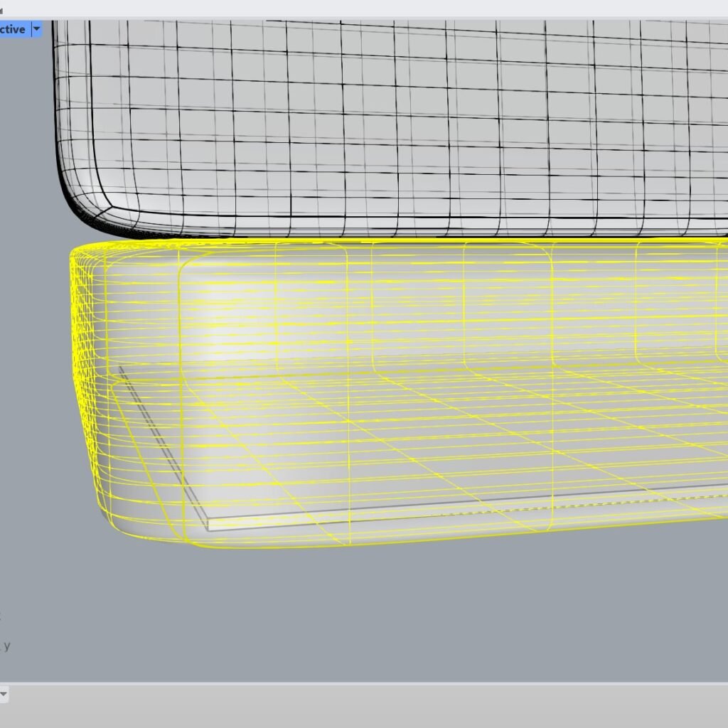Select the short left edge of the gray rectangle
Image resolution: width=728 pixels, height=728 pixels.
pos(164,448)
